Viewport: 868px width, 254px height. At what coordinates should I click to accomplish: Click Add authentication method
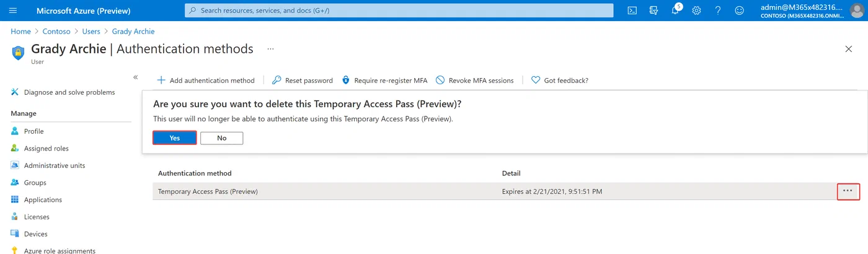(x=206, y=81)
